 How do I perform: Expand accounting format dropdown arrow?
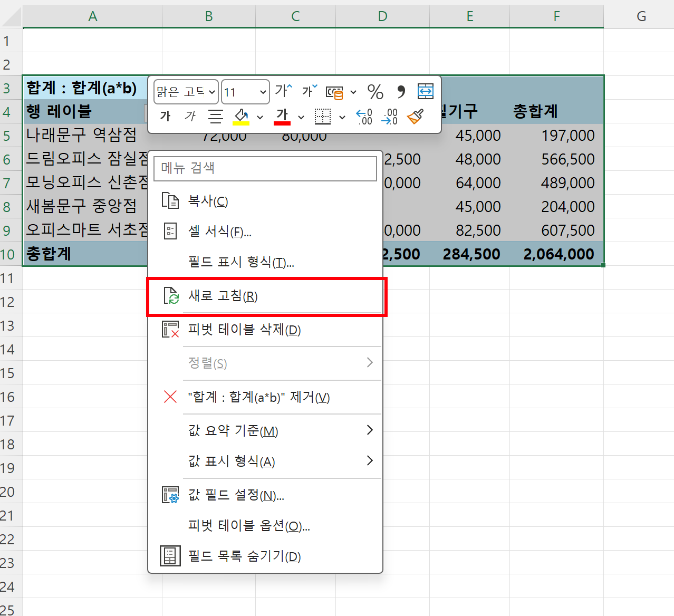(x=353, y=92)
